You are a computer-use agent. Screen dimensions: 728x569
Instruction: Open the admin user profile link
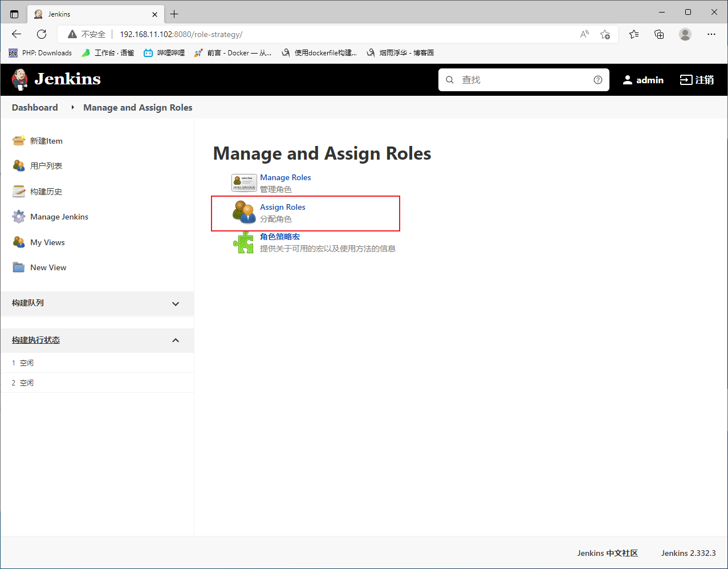coord(643,80)
